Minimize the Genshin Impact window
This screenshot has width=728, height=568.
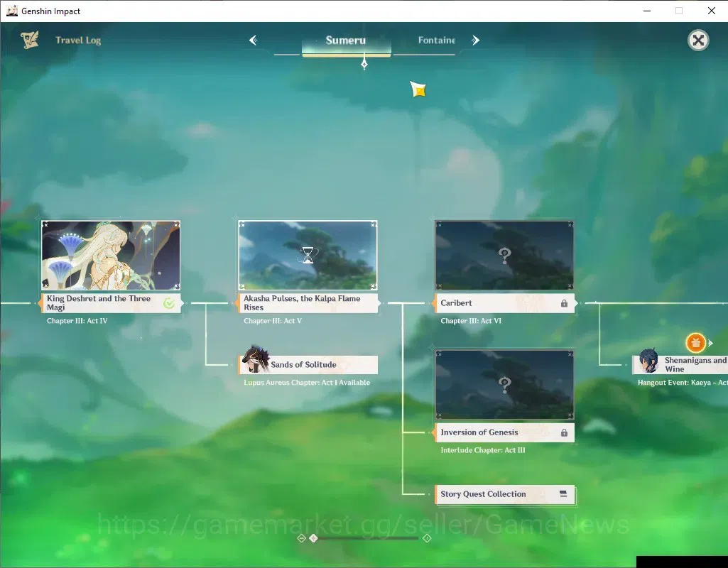click(647, 11)
